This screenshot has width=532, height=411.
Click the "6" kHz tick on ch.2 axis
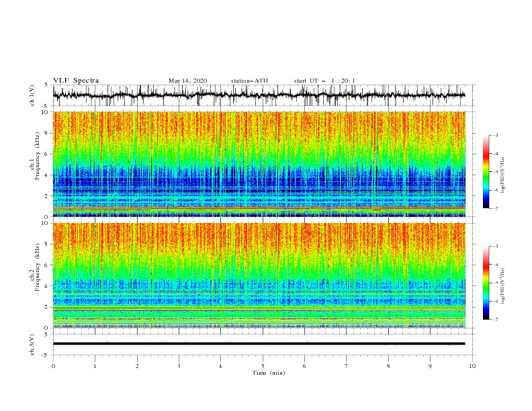click(x=47, y=265)
